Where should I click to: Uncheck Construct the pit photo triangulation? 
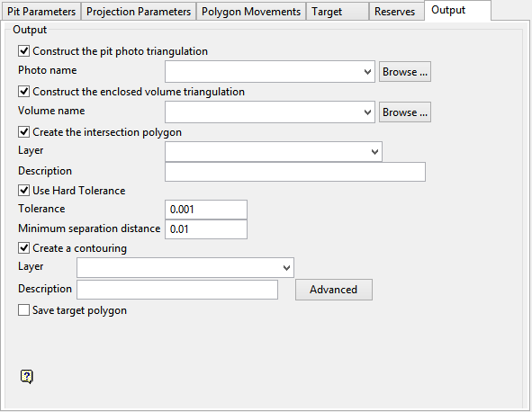pyautogui.click(x=23, y=51)
